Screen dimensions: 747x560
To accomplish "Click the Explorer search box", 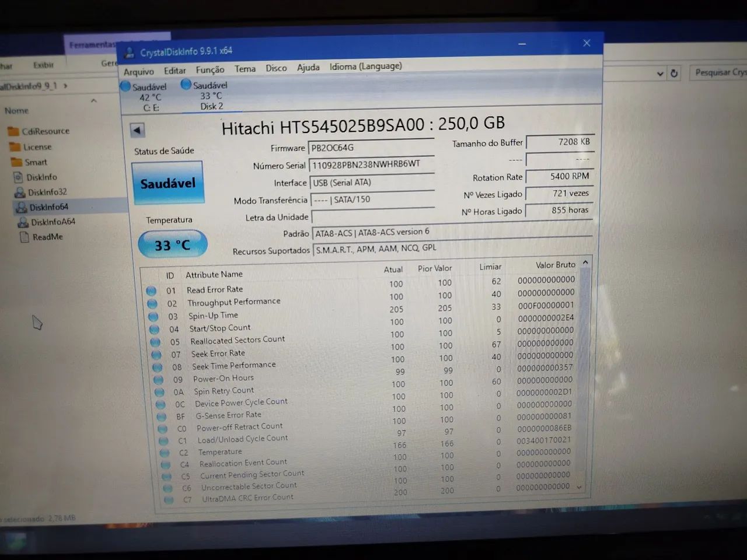I will coord(719,72).
